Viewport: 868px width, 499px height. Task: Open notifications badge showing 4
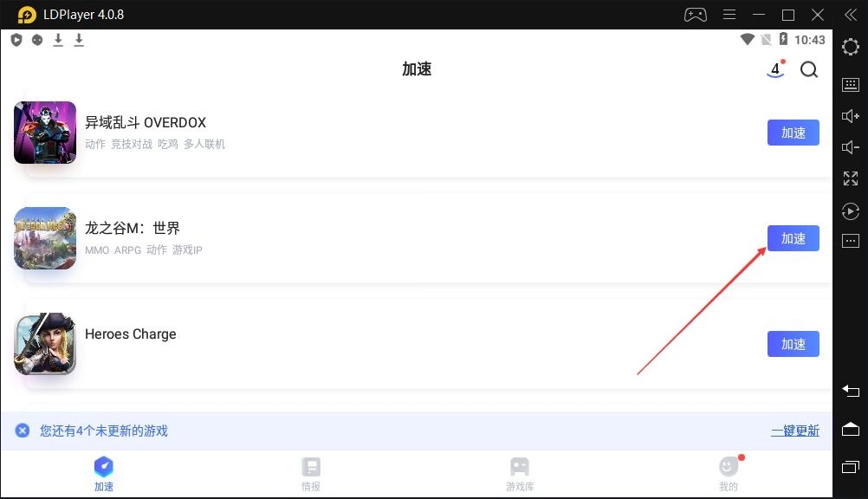coord(776,68)
